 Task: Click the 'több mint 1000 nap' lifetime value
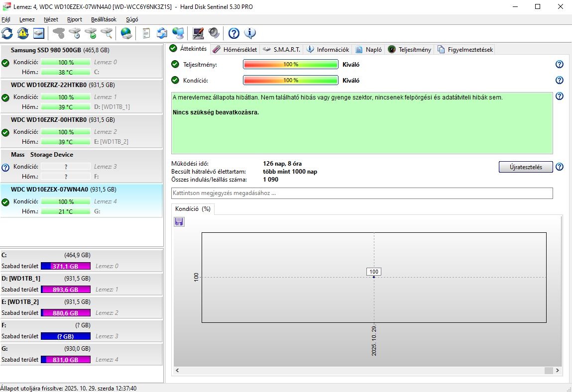pyautogui.click(x=290, y=172)
